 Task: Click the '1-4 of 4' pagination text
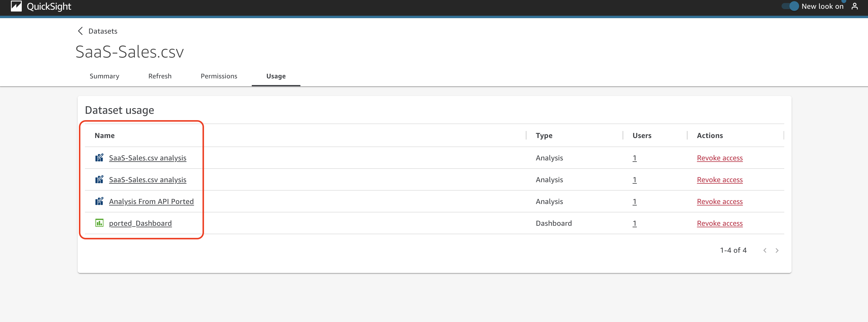733,250
